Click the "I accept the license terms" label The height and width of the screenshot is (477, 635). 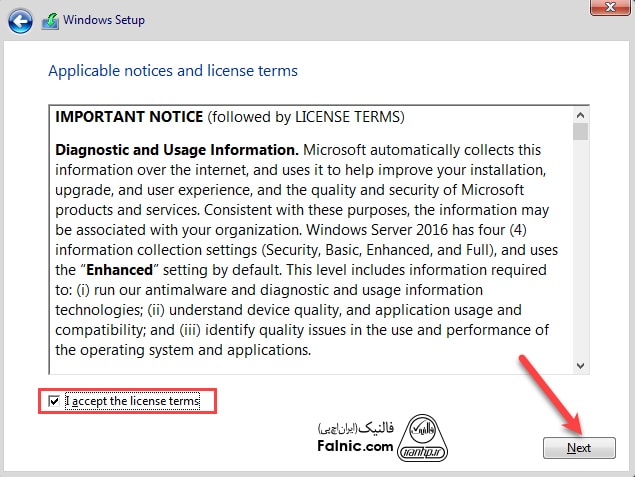[x=133, y=401]
